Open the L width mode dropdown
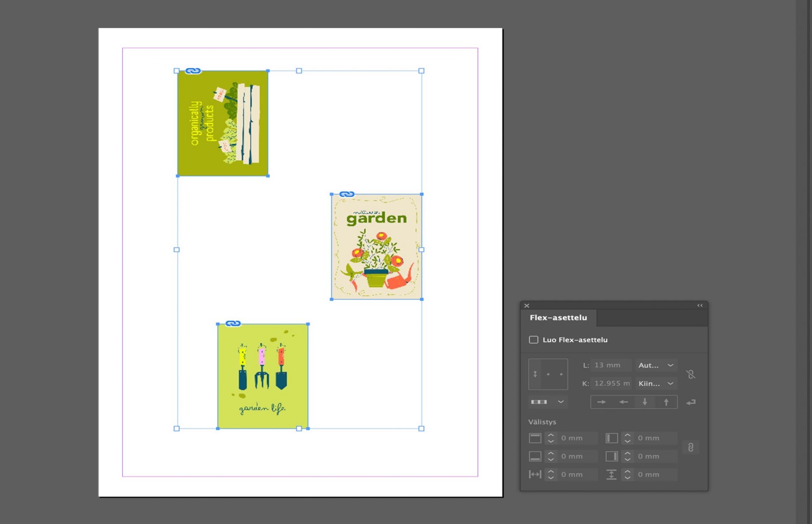Image resolution: width=812 pixels, height=524 pixels. (x=656, y=365)
